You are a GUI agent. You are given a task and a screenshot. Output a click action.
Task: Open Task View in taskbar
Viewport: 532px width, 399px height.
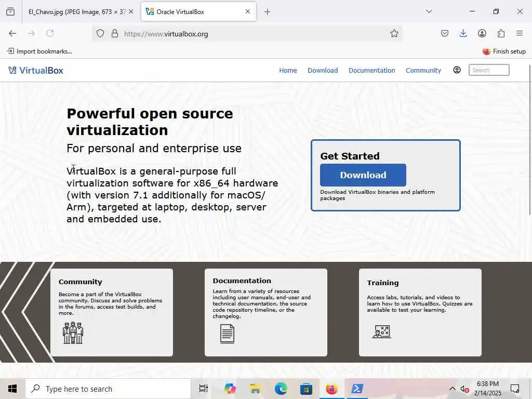click(203, 389)
